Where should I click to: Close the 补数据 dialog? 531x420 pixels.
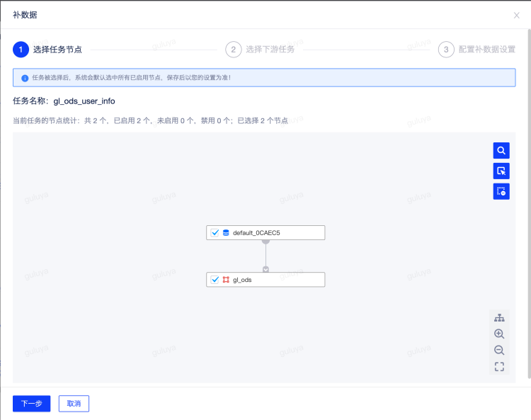(x=516, y=15)
